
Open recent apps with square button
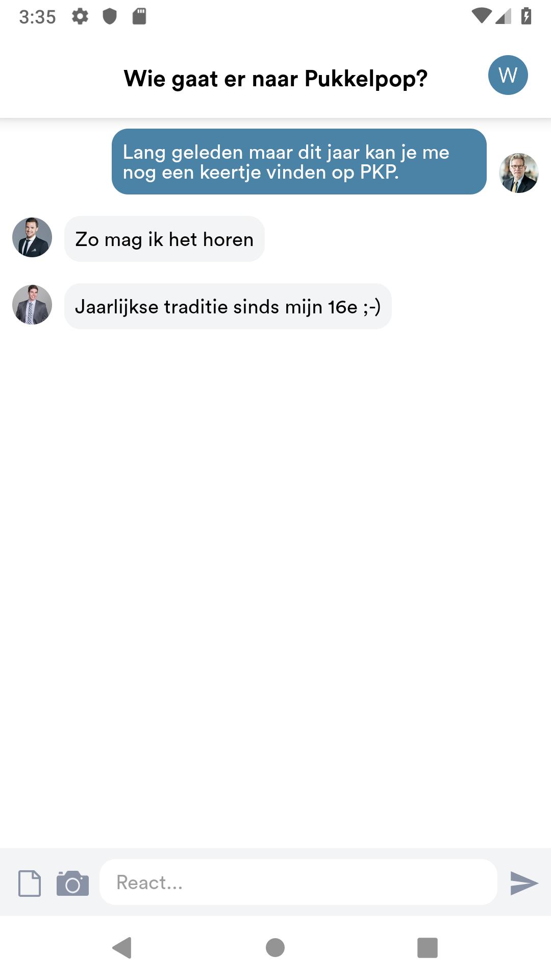428,948
